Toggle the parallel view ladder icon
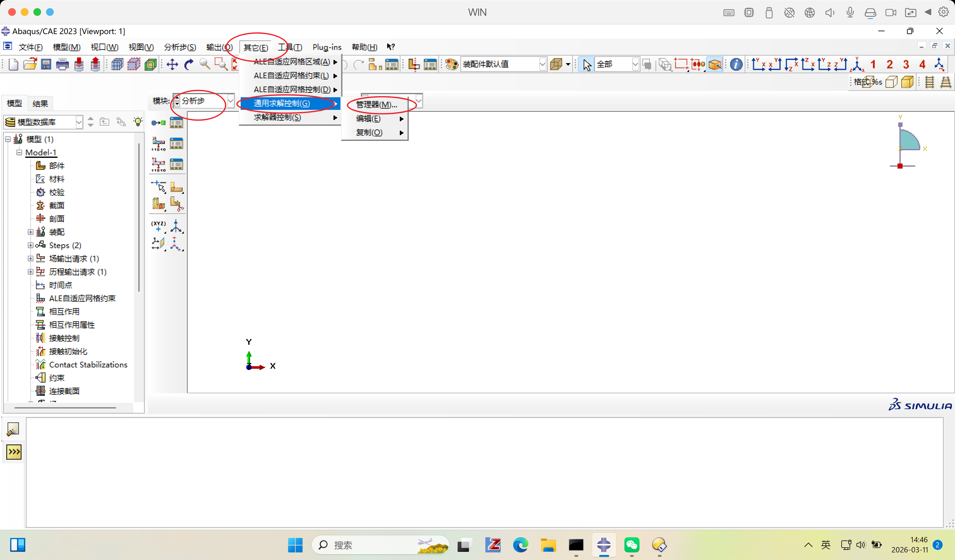The height and width of the screenshot is (560, 955). click(x=929, y=82)
